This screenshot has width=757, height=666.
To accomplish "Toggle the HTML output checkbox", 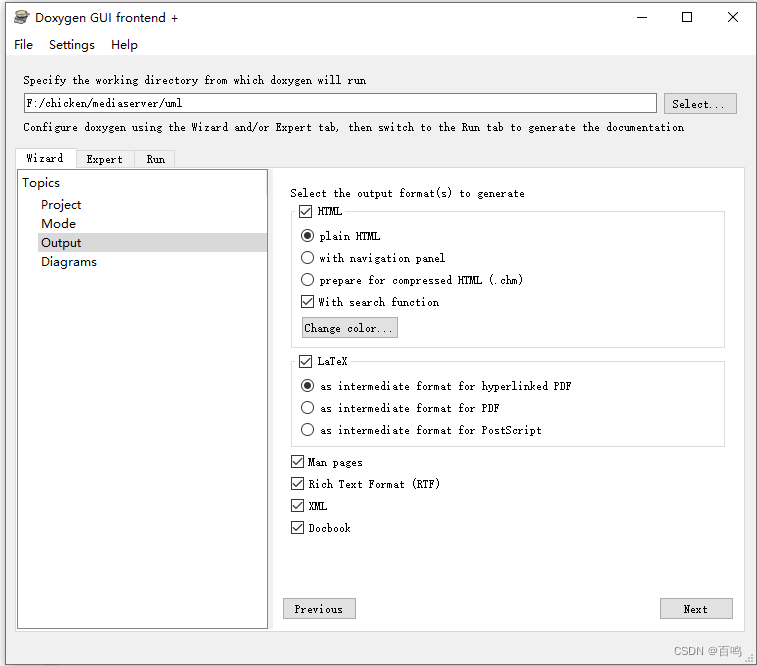I will 306,211.
